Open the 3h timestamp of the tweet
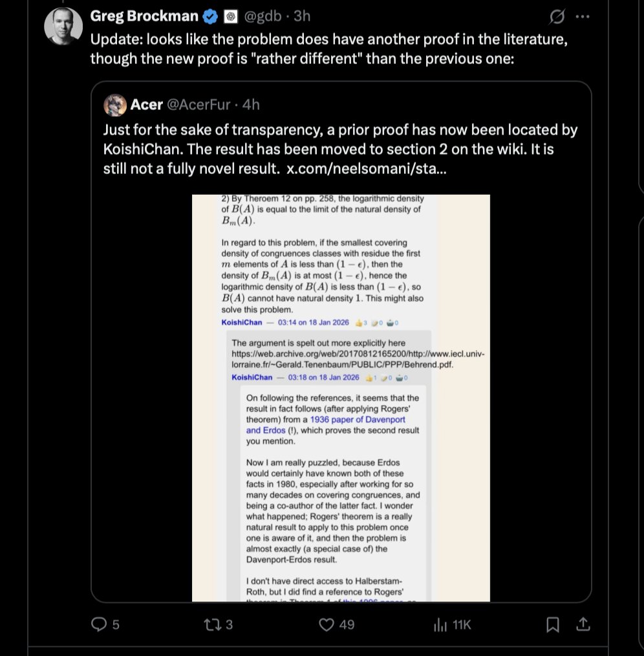644x656 pixels. click(302, 16)
